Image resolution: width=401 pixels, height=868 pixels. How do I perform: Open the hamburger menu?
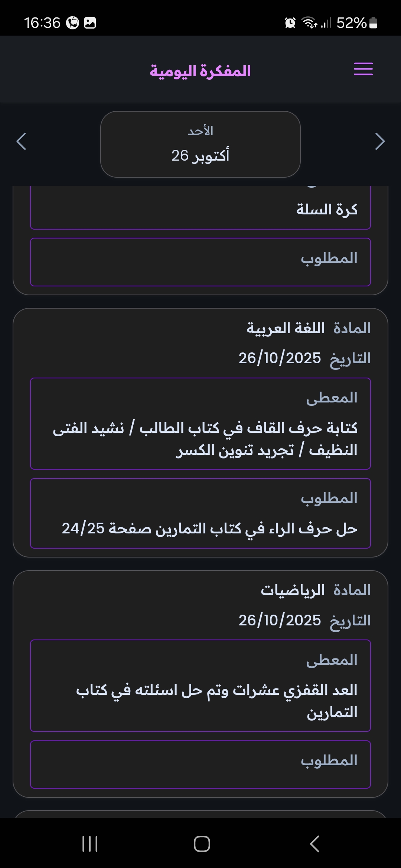pos(363,69)
